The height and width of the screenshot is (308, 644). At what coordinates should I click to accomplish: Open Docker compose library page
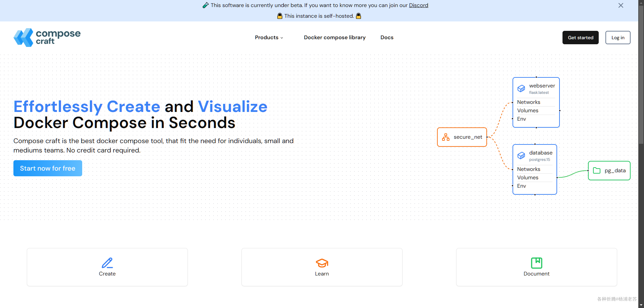[x=335, y=38]
